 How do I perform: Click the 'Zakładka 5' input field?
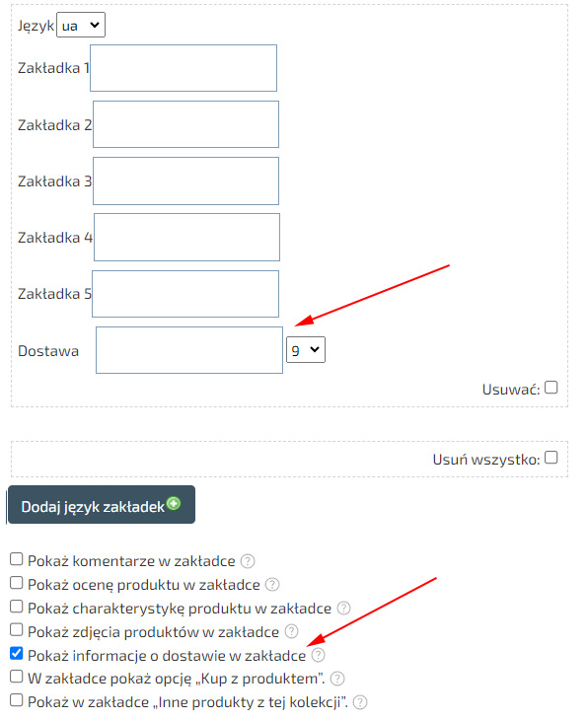point(185,294)
